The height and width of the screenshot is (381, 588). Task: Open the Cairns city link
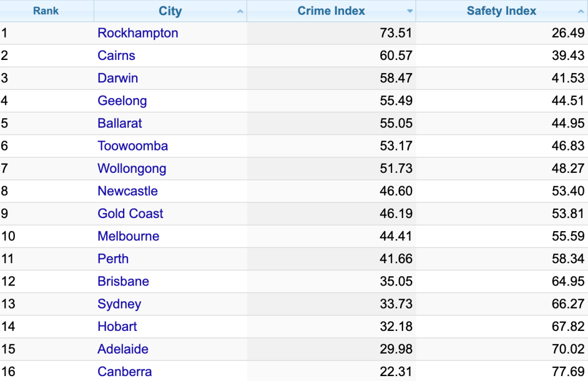(x=116, y=56)
